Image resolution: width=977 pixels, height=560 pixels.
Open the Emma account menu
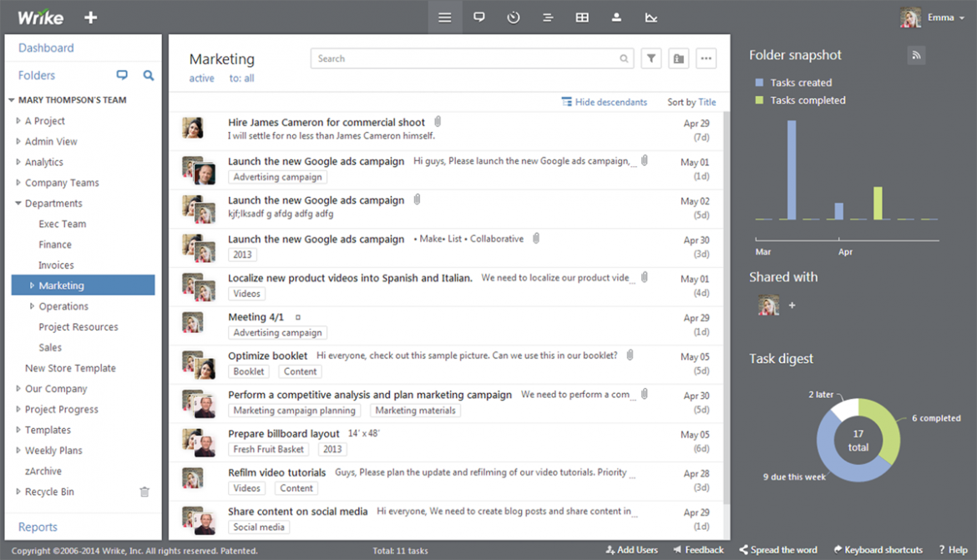(x=942, y=17)
